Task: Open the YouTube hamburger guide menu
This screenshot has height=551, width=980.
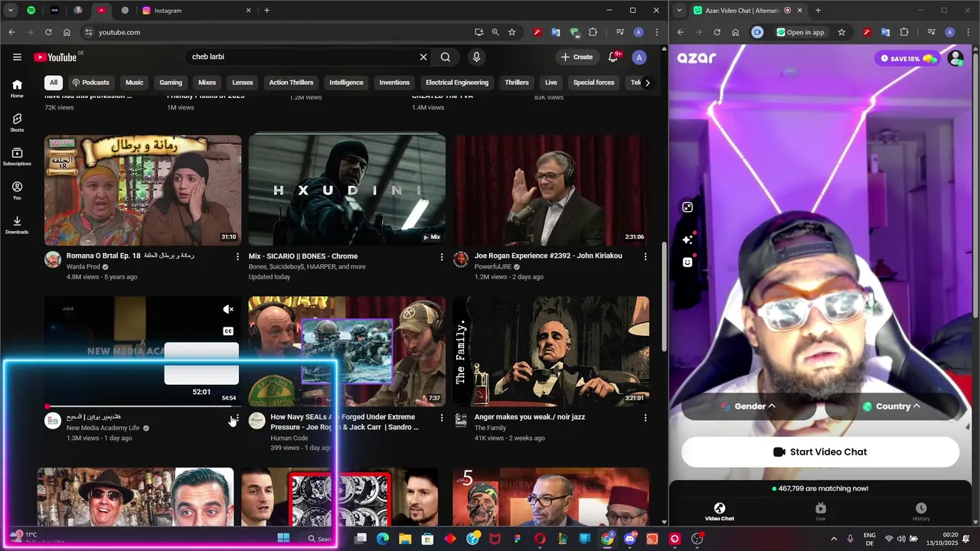Action: click(x=17, y=57)
